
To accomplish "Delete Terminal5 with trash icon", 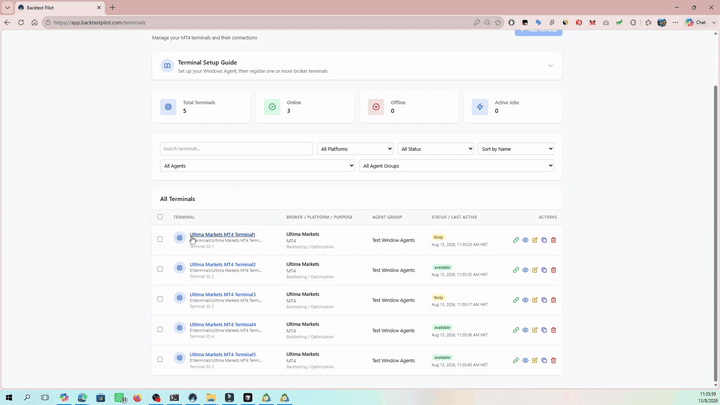I will [553, 360].
